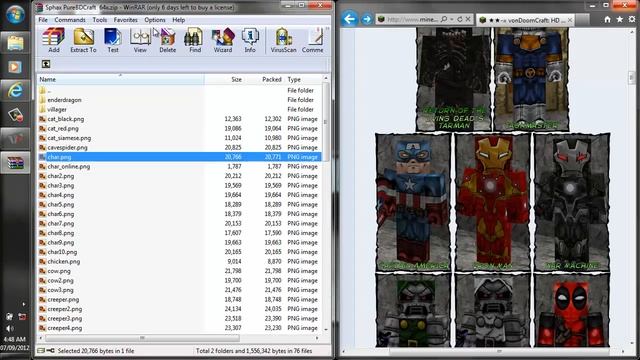The image size is (640, 360).
Task: Click the Test archive icon
Action: [x=113, y=40]
